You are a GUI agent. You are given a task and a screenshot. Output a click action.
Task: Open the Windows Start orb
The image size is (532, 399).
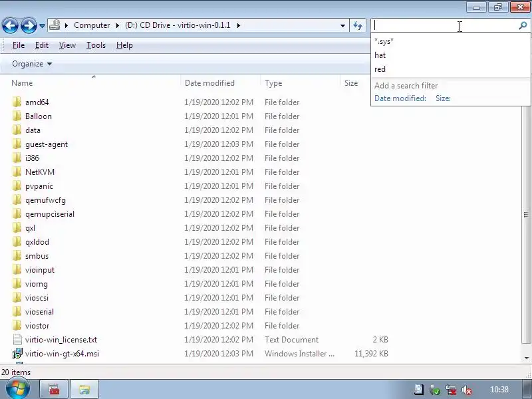click(x=17, y=389)
